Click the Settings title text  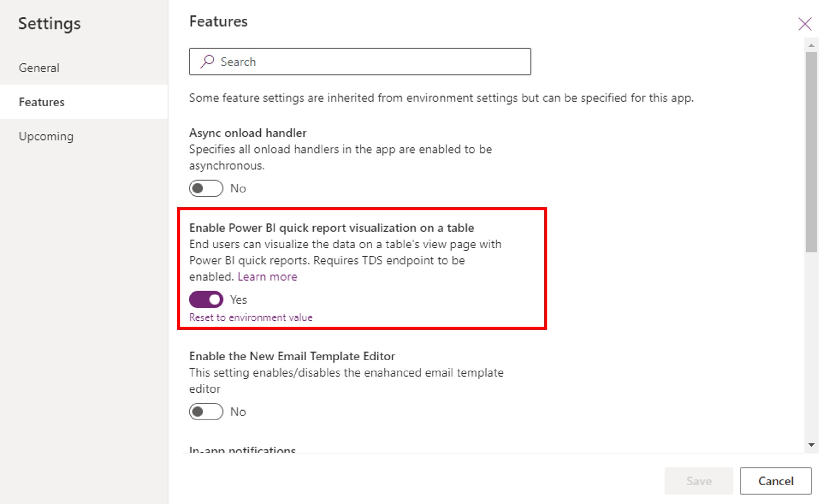click(50, 24)
